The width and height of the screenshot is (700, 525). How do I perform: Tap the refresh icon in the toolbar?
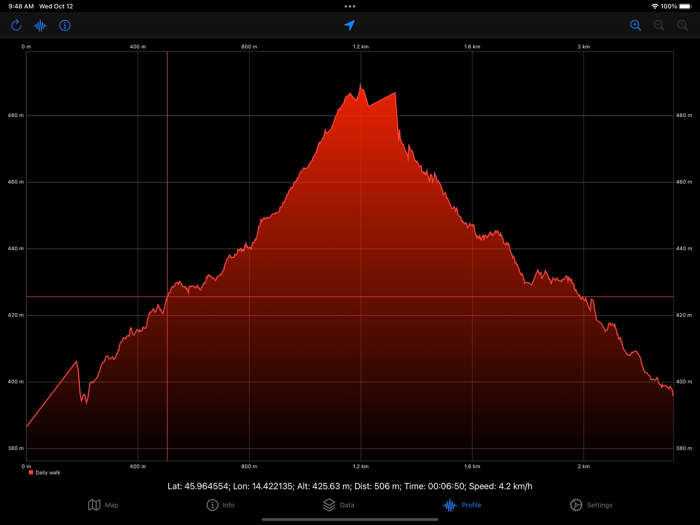[x=16, y=25]
